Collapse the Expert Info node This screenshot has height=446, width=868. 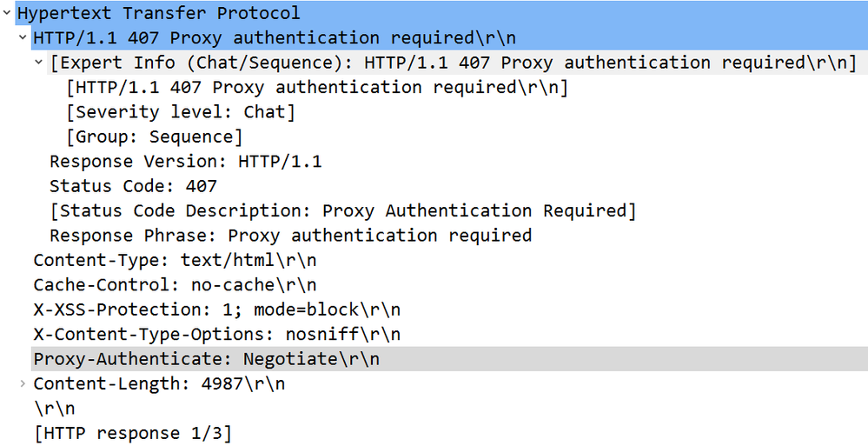point(39,63)
